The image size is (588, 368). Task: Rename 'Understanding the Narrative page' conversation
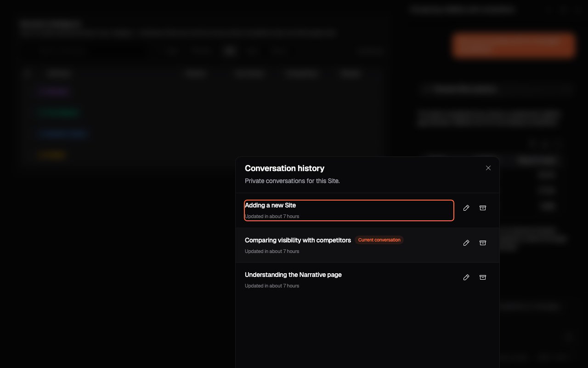(466, 277)
